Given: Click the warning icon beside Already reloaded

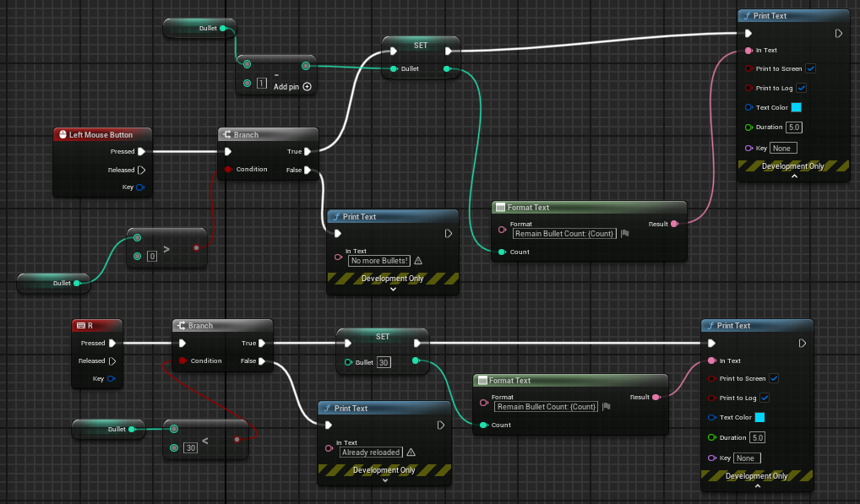Looking at the screenshot, I should point(411,453).
